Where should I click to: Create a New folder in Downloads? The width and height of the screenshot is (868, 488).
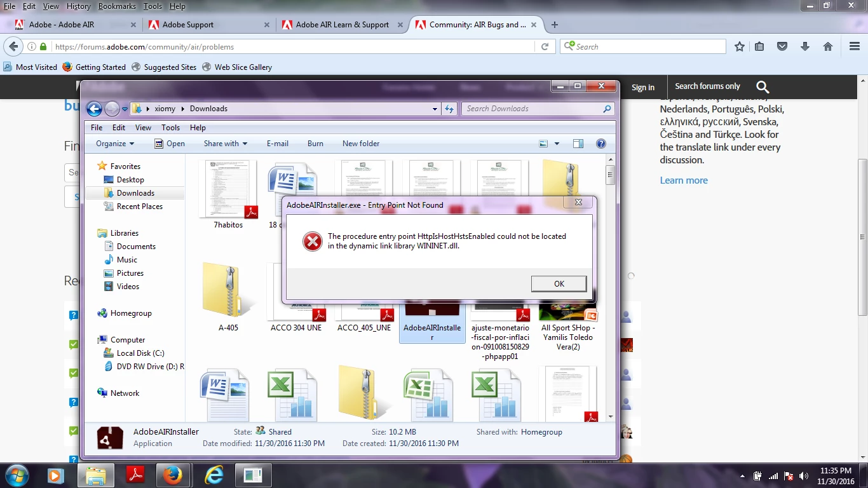point(361,144)
